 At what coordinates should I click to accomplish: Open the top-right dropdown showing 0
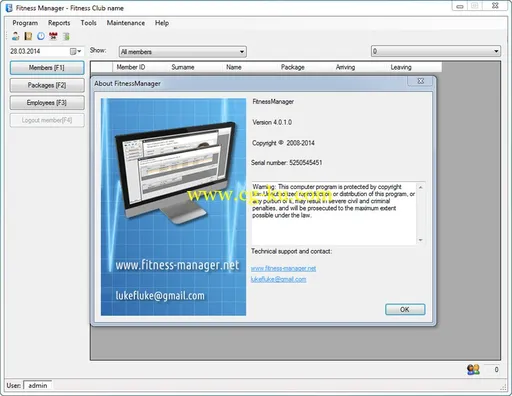pyautogui.click(x=496, y=51)
